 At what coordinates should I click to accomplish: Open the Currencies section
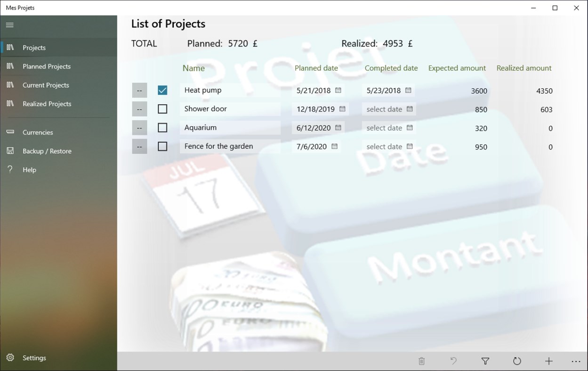[38, 132]
